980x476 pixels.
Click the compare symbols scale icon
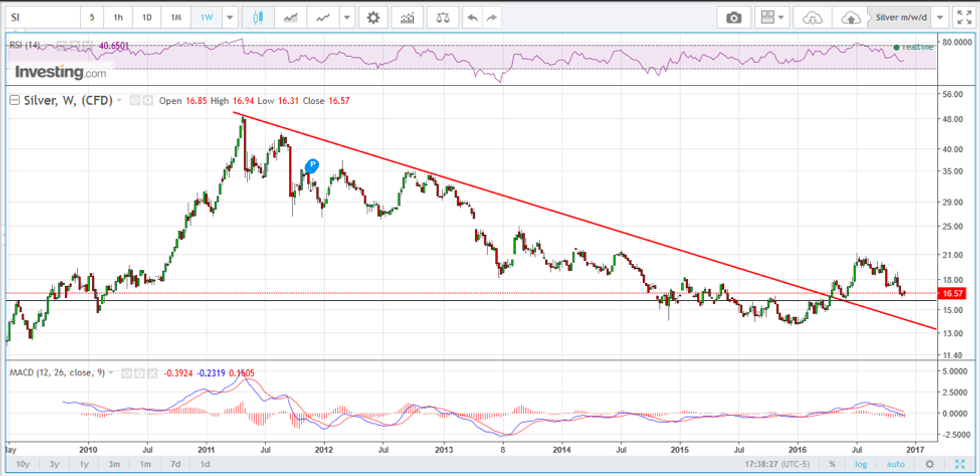click(441, 17)
